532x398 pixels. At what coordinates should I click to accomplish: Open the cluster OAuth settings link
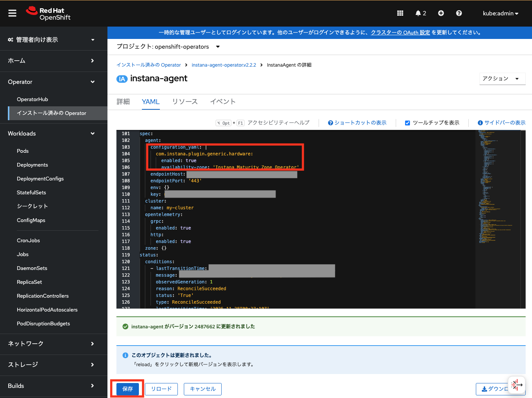400,33
